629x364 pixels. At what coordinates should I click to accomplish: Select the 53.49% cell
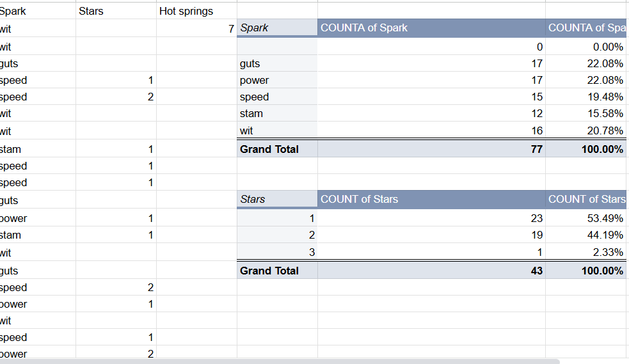click(x=585, y=218)
